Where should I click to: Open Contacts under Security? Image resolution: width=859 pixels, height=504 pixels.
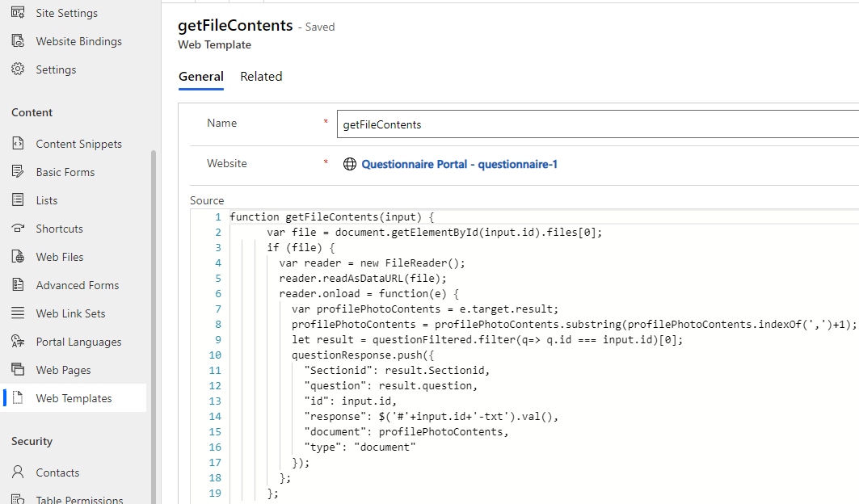click(x=57, y=472)
